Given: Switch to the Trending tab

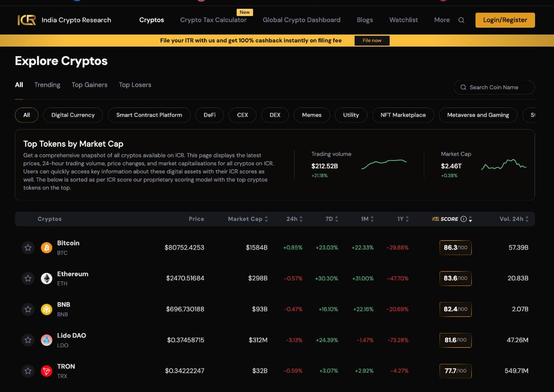Looking at the screenshot, I should coord(47,85).
